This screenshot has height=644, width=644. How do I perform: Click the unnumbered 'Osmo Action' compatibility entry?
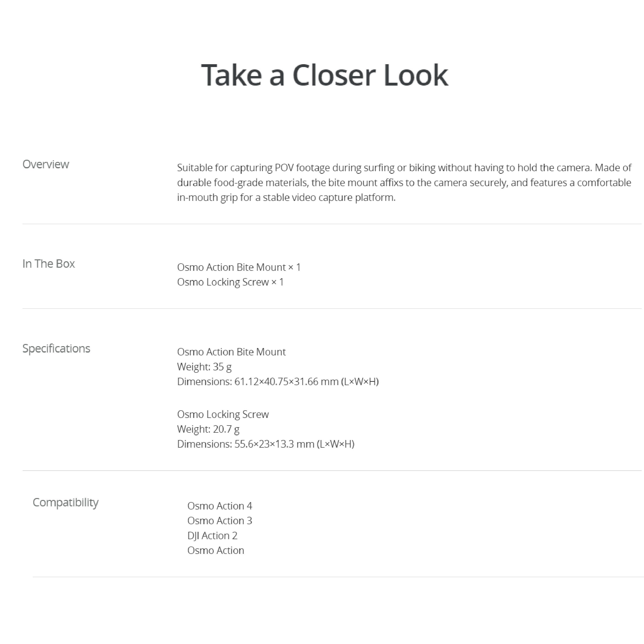(216, 550)
